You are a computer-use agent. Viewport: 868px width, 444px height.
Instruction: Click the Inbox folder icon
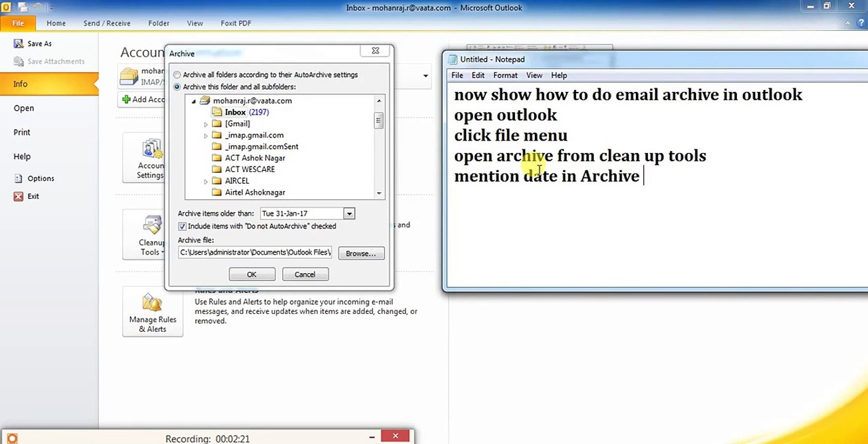point(216,112)
